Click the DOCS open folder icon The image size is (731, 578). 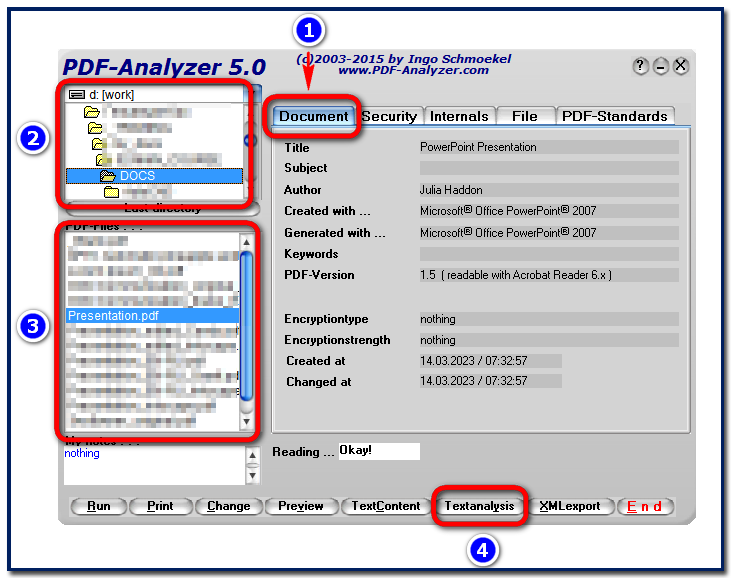[x=108, y=176]
